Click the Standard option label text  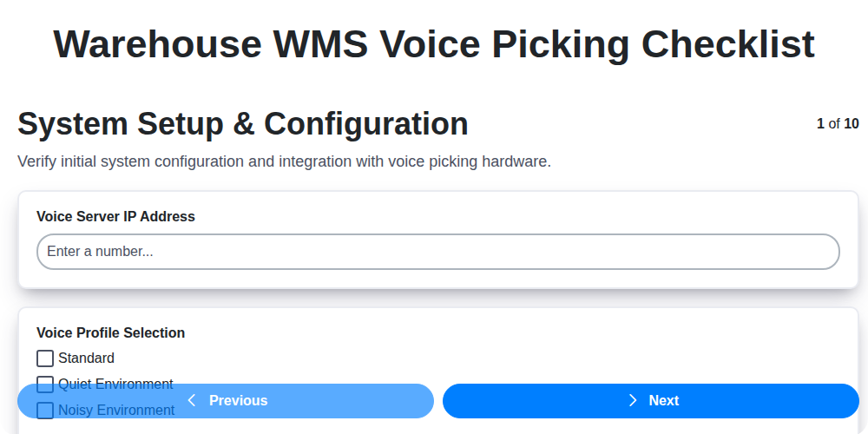(86, 358)
